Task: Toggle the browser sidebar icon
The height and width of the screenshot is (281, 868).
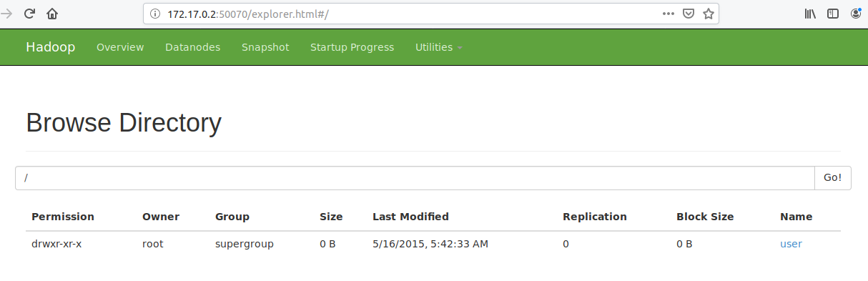Action: [x=833, y=14]
